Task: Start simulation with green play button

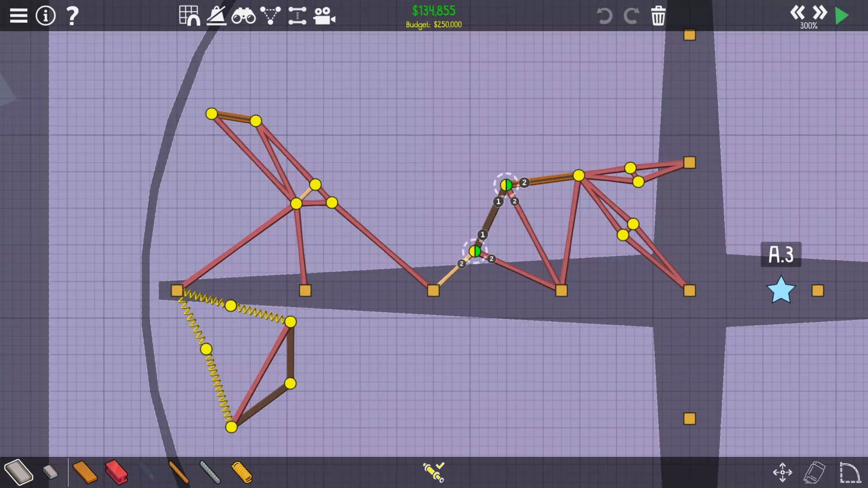Action: click(842, 16)
